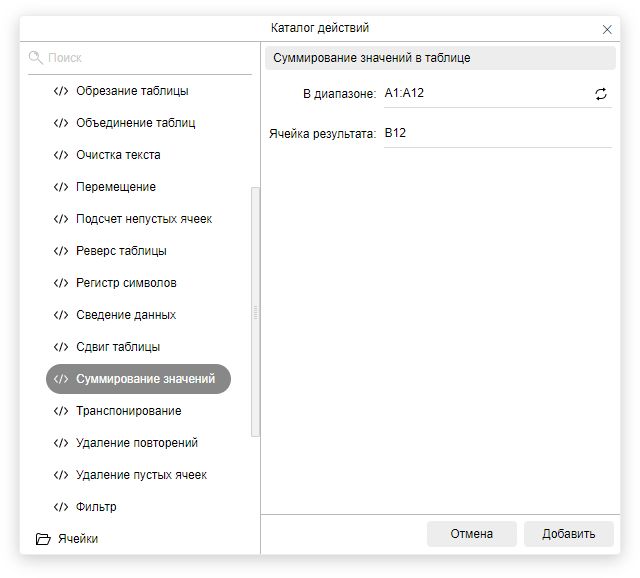This screenshot has height=578, width=640.
Task: Click code icon beside Обрезание таблицы
Action: (61, 91)
